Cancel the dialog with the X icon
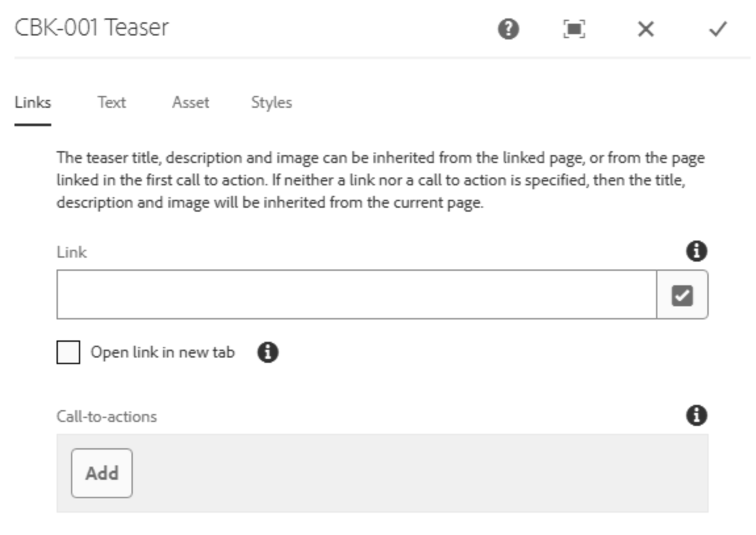This screenshot has width=756, height=535. [x=646, y=29]
